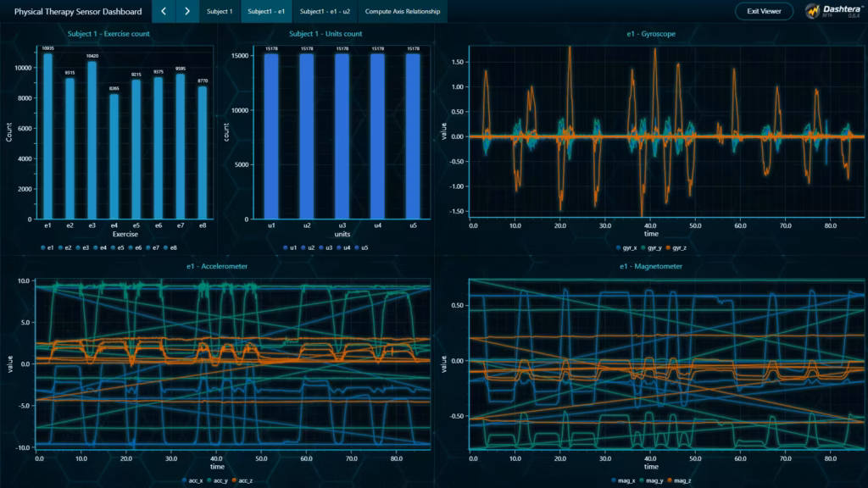Click the right arrow navigation chevron
868x488 pixels.
pos(186,11)
